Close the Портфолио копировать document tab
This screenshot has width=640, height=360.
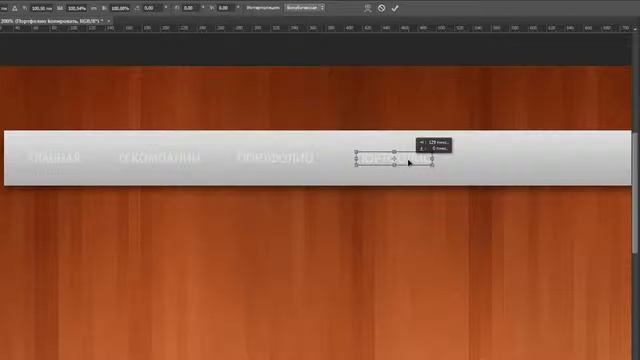109,21
